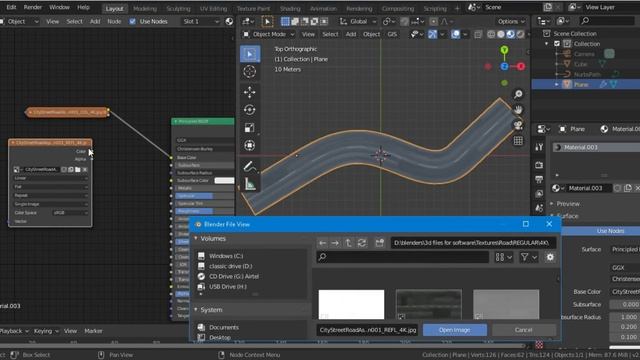Go forward with file browser right arrow
Viewport: 640px width, 360px height.
[x=335, y=243]
